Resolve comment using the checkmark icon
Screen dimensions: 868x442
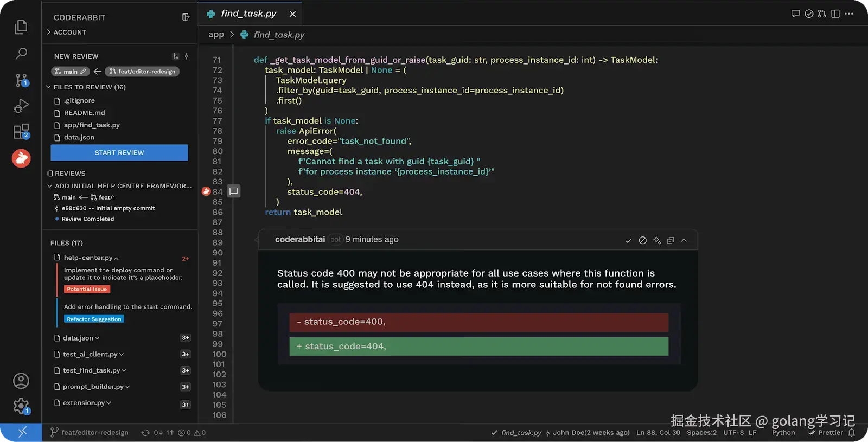[x=628, y=240]
